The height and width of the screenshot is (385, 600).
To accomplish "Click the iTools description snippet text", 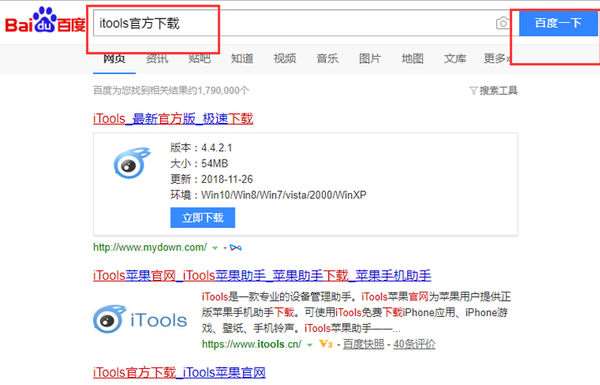I will [x=356, y=312].
